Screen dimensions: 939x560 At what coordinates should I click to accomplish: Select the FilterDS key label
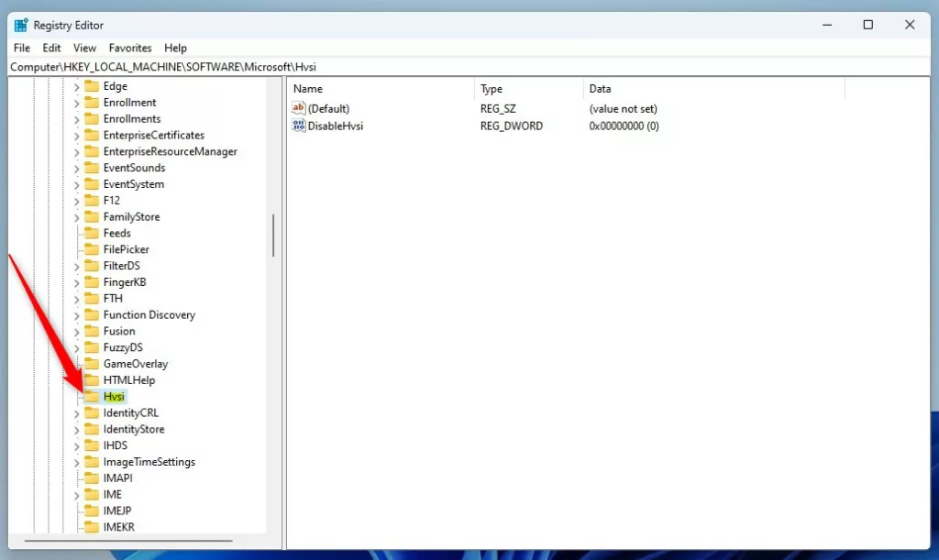pos(122,266)
